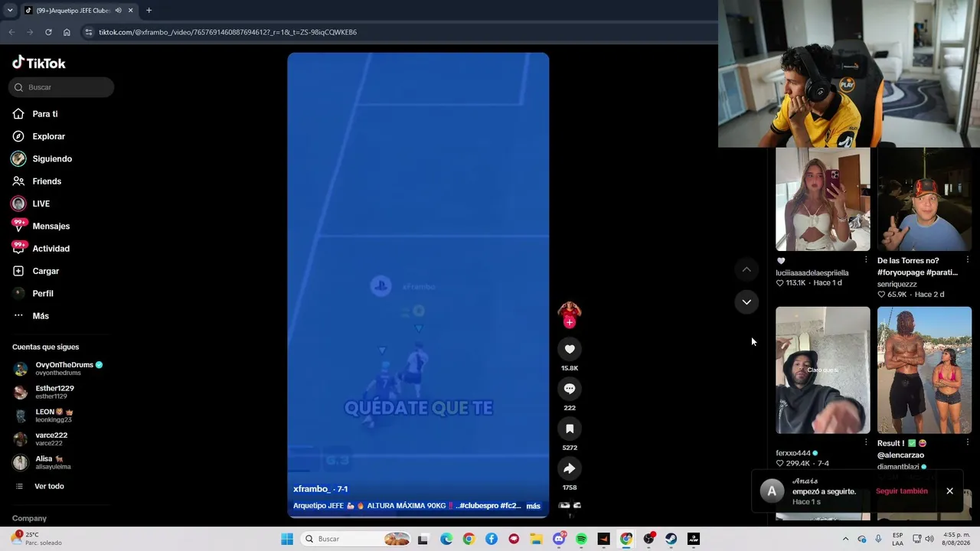Reload the TikTok page
The width and height of the screenshot is (980, 551).
coord(48,32)
